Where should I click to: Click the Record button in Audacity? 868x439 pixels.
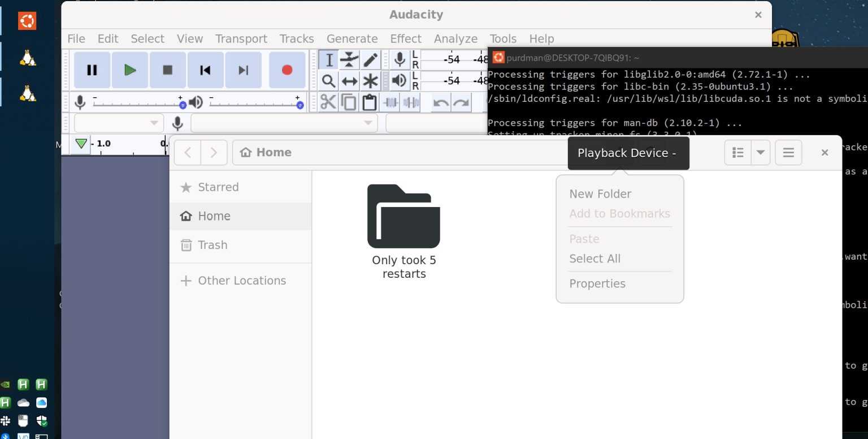(x=287, y=70)
